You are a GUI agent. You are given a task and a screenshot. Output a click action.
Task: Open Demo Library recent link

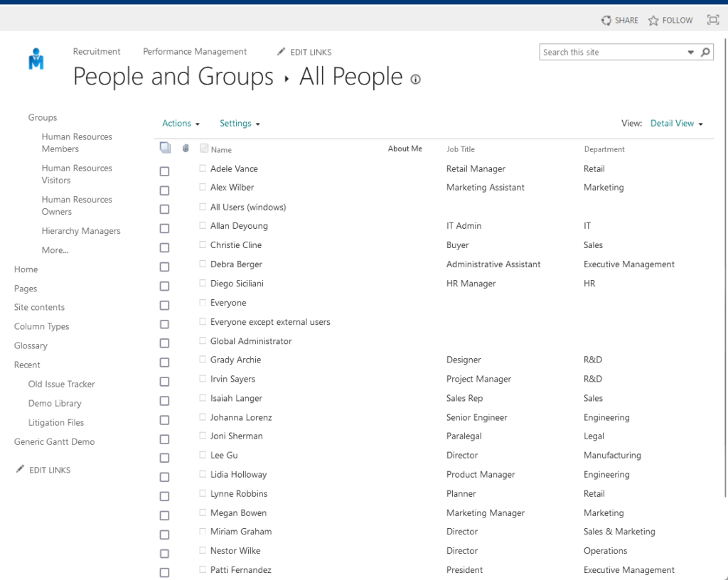[x=55, y=403]
